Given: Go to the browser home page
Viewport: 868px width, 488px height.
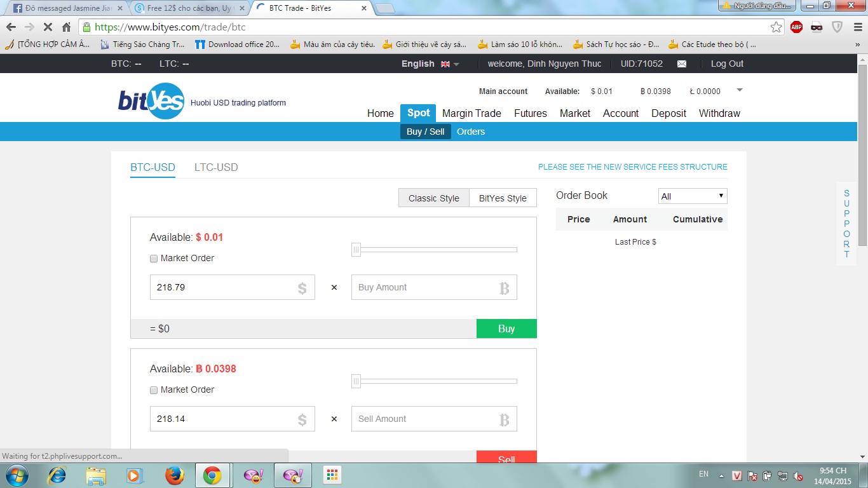Looking at the screenshot, I should point(66,27).
